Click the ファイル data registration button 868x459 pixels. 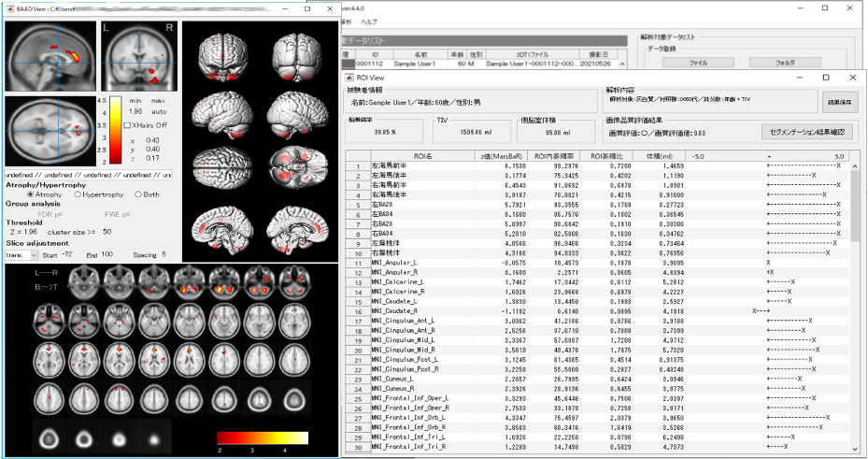coord(698,63)
